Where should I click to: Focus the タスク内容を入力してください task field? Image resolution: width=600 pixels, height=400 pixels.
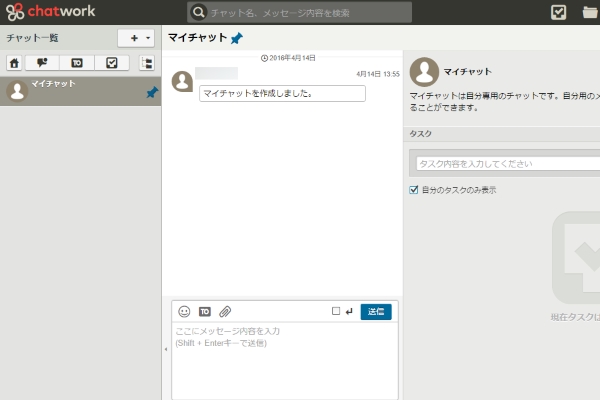508,164
